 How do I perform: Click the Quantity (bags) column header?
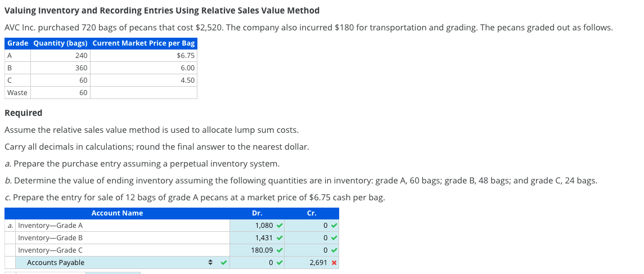(x=60, y=43)
